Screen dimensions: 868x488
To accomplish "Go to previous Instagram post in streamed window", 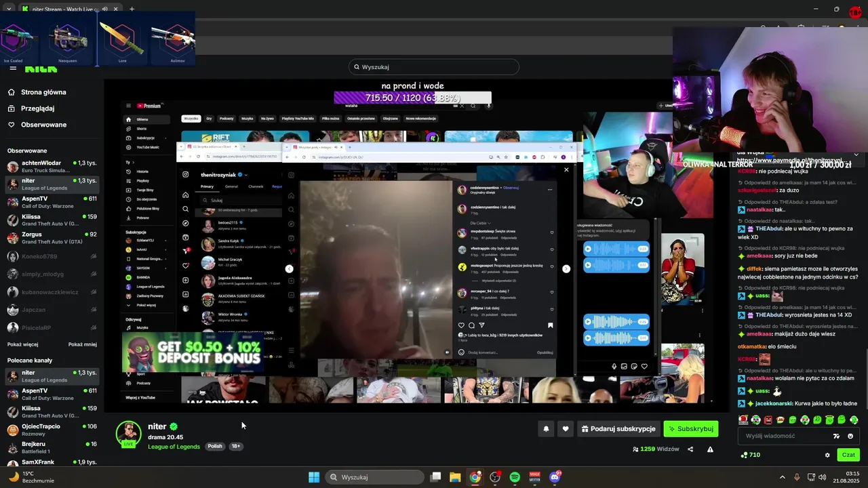I will click(x=289, y=268).
